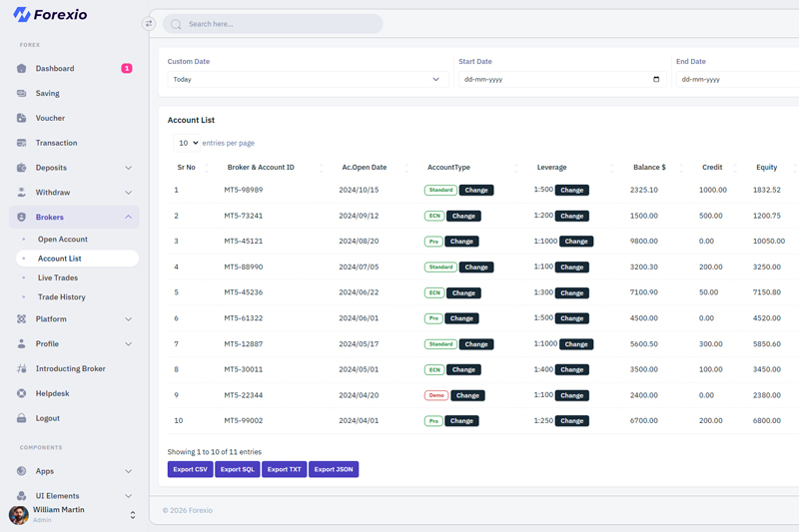Toggle sidebar collapse arrows button
The height and width of the screenshot is (532, 799).
pos(149,24)
